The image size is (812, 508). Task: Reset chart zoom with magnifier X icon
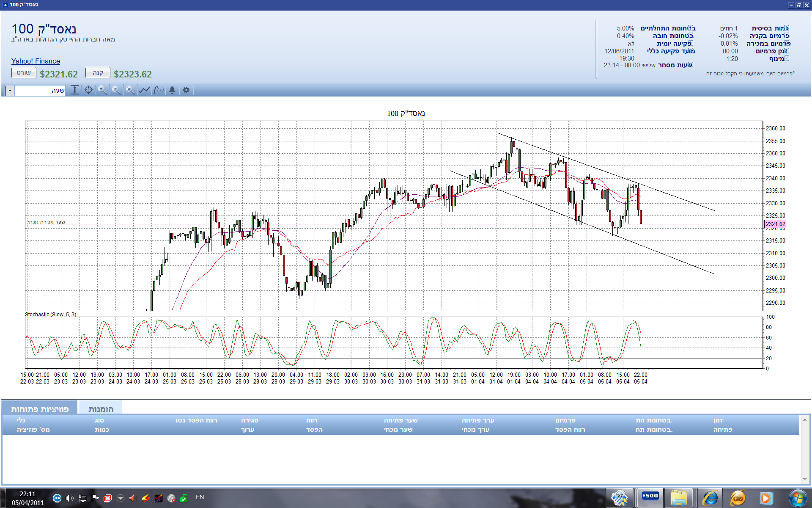tap(130, 90)
